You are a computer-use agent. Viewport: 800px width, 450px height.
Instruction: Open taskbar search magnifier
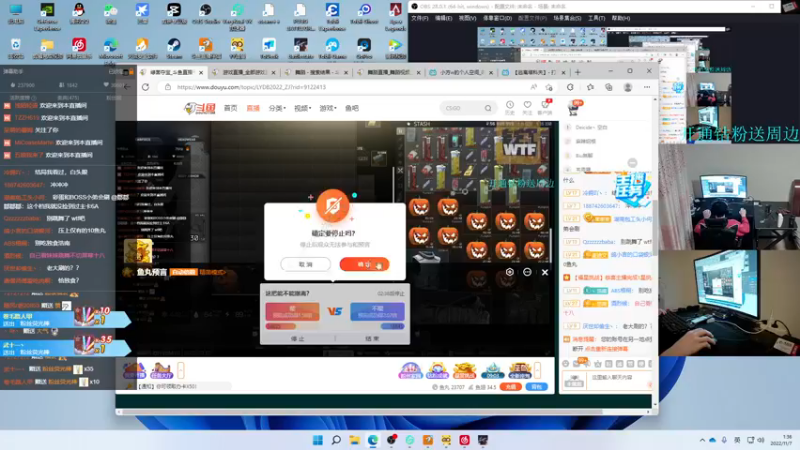coord(336,440)
